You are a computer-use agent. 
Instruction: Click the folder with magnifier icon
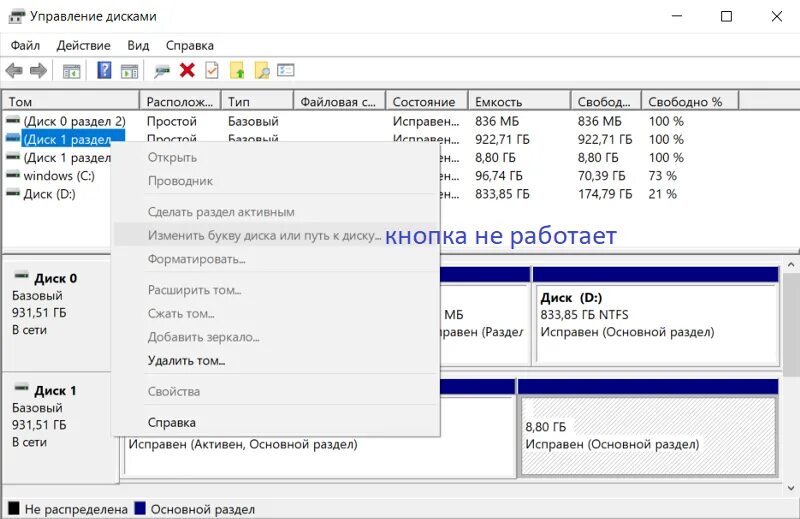pyautogui.click(x=262, y=70)
